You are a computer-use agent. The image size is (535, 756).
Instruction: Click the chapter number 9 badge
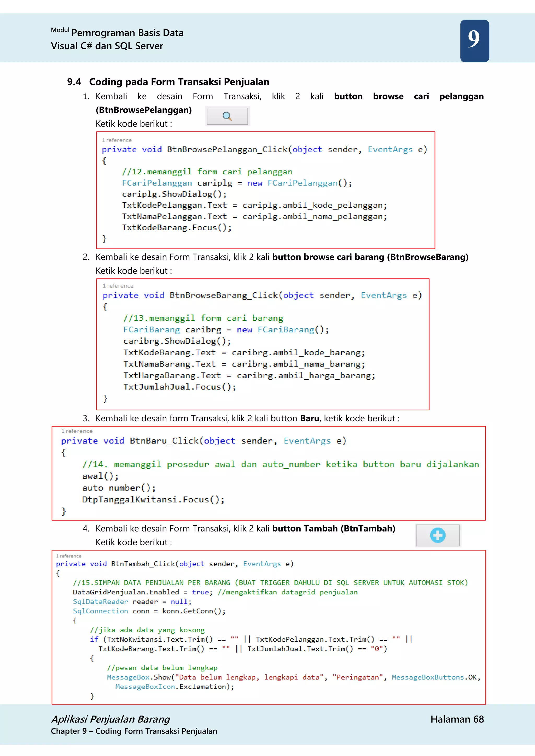point(474,40)
